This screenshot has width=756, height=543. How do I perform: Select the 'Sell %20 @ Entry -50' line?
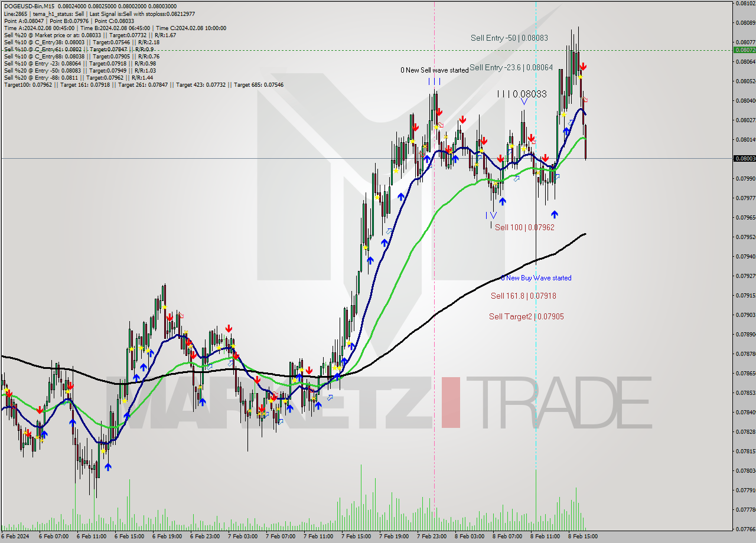[79, 70]
